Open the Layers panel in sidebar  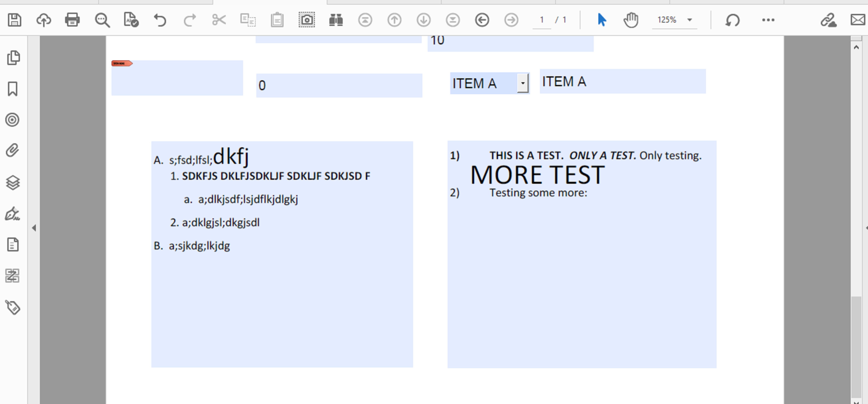click(12, 182)
